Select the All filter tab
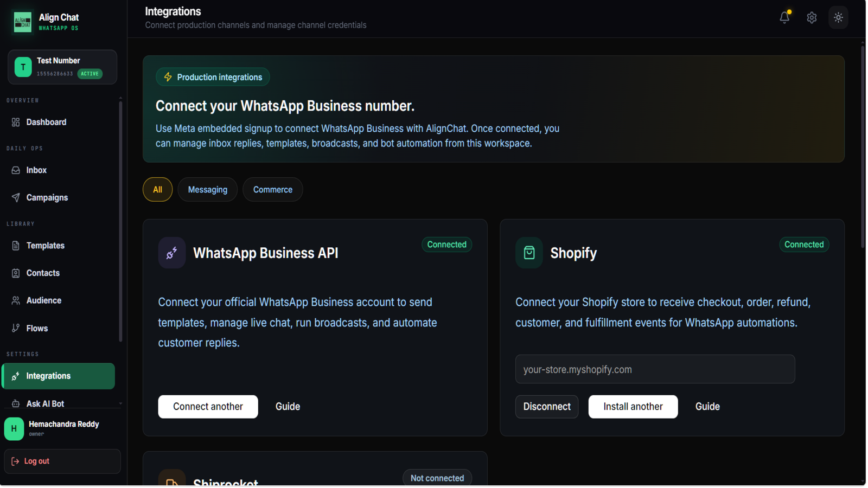 pos(157,190)
